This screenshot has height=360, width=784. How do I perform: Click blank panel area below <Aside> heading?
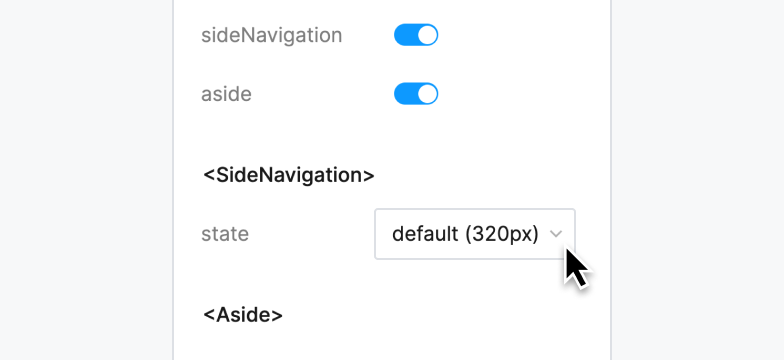point(390,345)
